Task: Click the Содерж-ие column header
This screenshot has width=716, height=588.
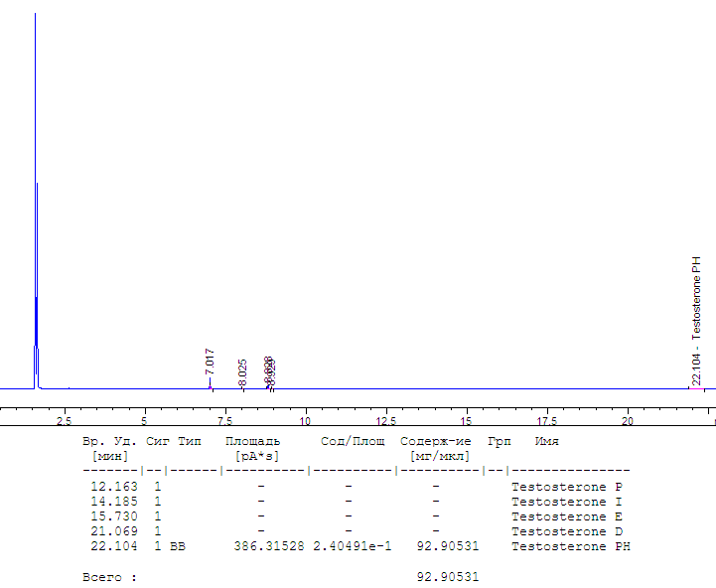Action: 437,441
